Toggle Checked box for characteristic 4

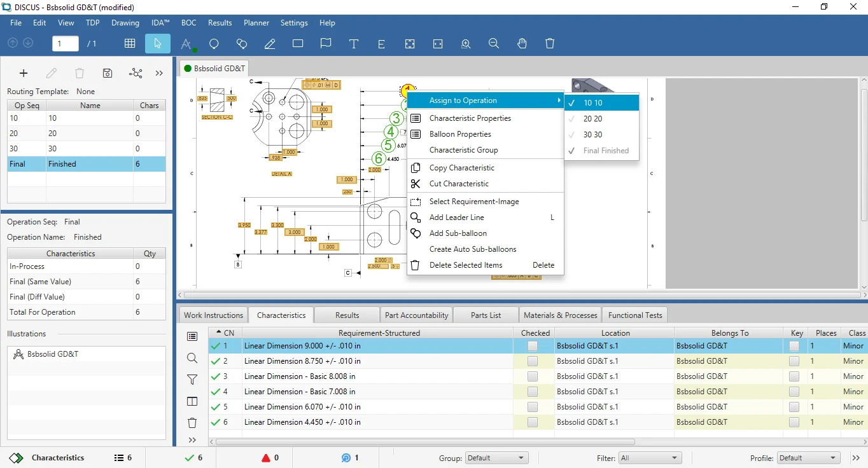533,392
